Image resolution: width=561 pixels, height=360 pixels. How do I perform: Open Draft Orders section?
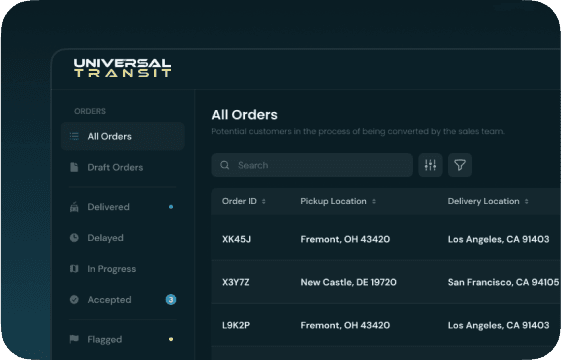pos(115,167)
